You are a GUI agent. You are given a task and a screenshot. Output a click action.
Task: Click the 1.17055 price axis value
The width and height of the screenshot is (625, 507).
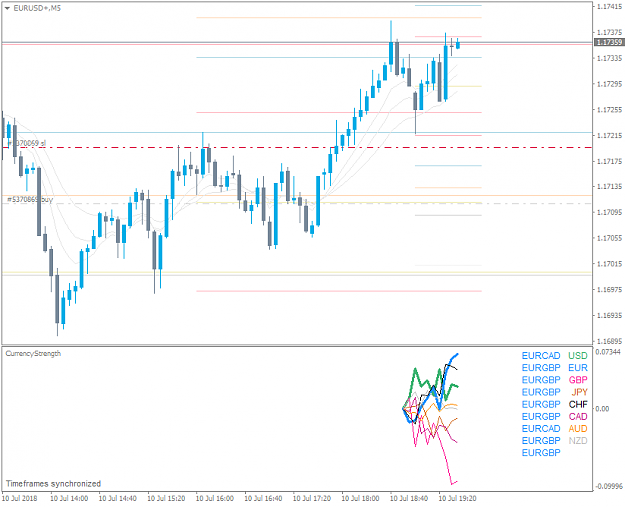tap(609, 238)
